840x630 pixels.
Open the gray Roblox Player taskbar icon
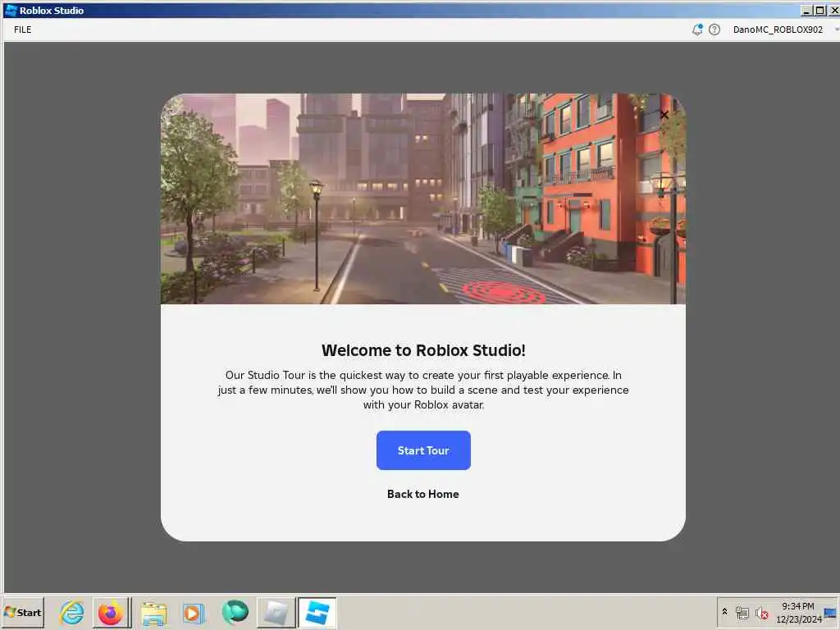click(276, 612)
